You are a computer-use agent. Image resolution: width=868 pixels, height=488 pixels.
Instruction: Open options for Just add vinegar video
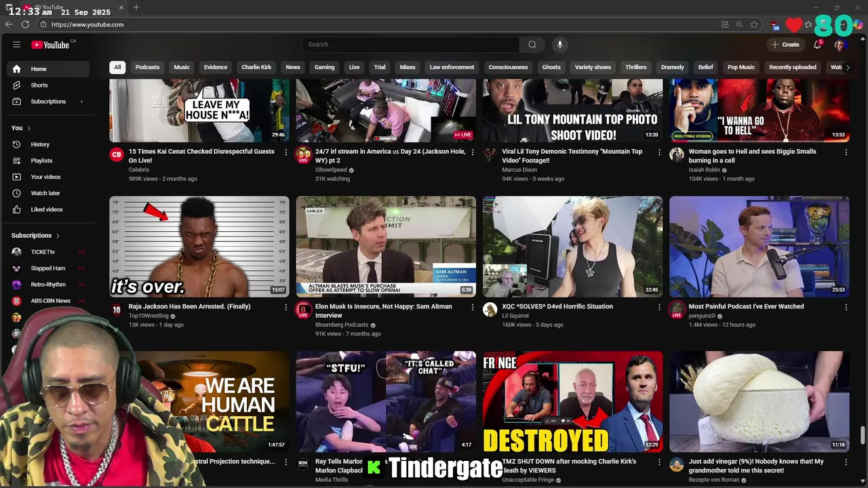[846, 462]
